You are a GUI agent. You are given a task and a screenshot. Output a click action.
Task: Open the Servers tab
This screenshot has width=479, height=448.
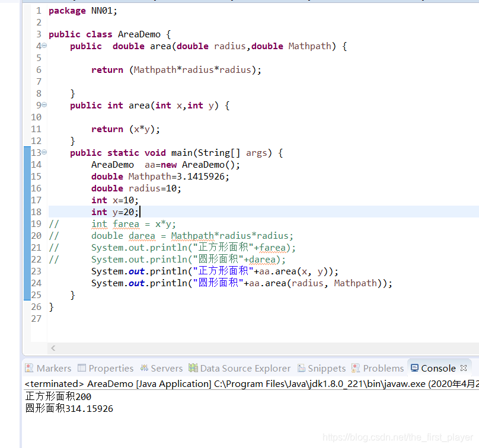[x=161, y=368]
